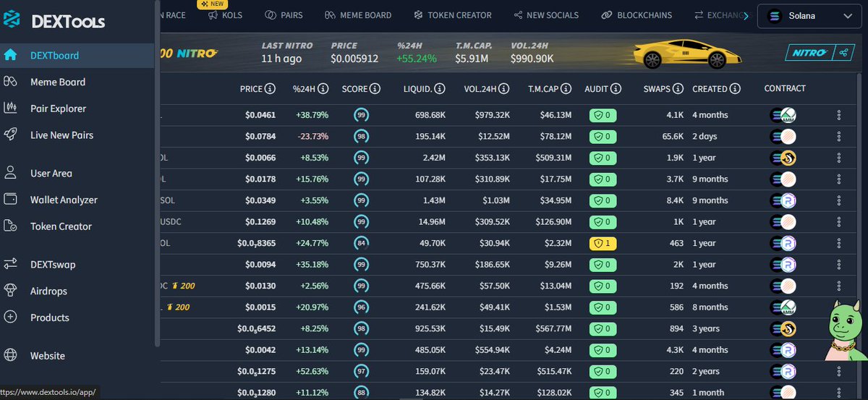
Task: Click the 14.96M liquidity cell
Action: point(430,222)
